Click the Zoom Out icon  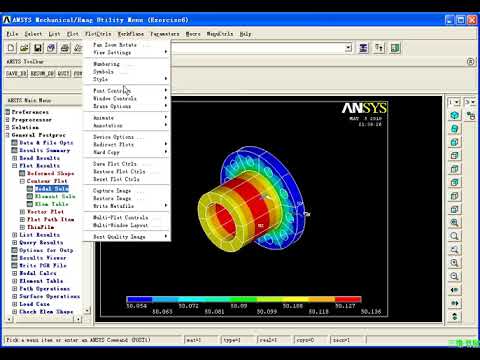click(454, 276)
